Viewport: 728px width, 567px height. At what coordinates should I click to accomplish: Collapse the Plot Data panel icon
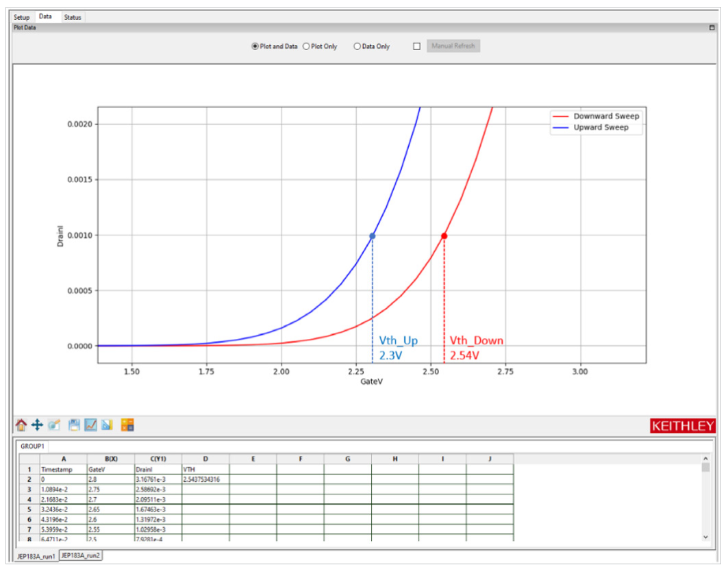712,27
